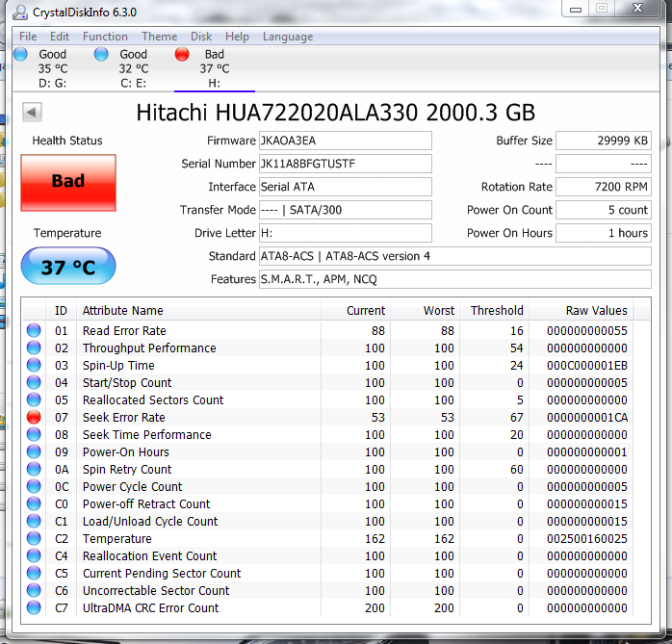Click the status orb for Throughput Performance
Screen dimensions: 672x644
pyautogui.click(x=34, y=348)
